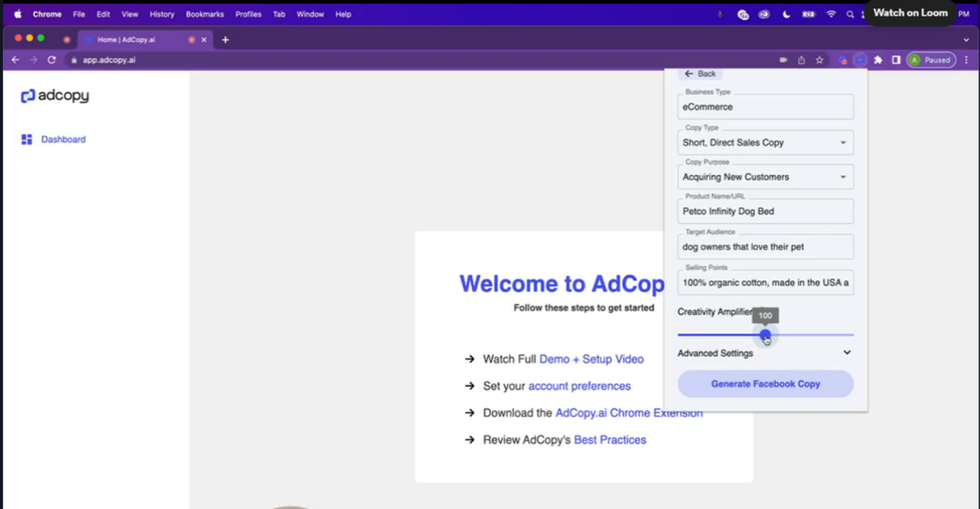Open the View menu

point(129,13)
